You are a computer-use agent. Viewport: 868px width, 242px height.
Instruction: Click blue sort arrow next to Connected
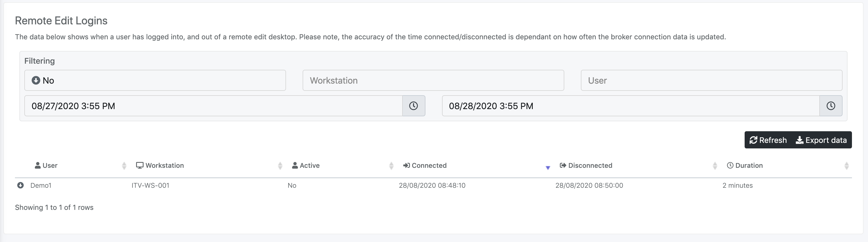click(548, 168)
